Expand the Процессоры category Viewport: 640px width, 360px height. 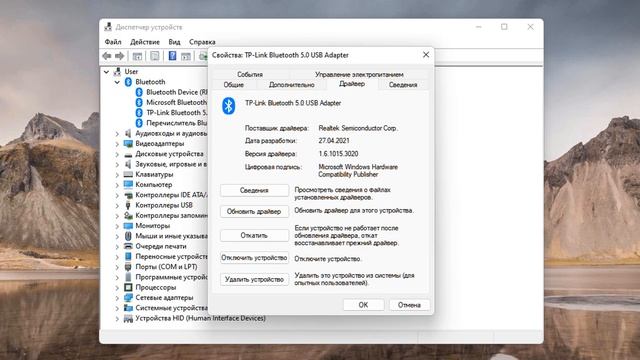pos(117,287)
